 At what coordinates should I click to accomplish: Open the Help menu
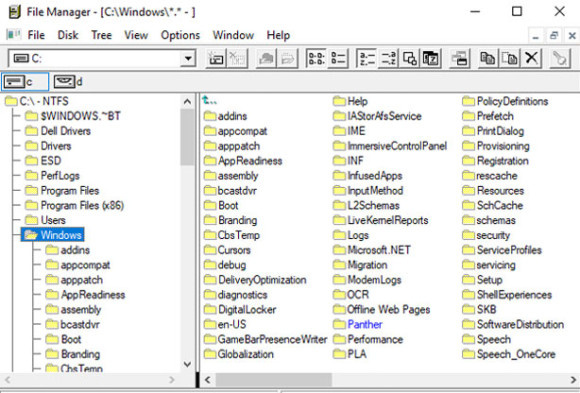pyautogui.click(x=278, y=35)
